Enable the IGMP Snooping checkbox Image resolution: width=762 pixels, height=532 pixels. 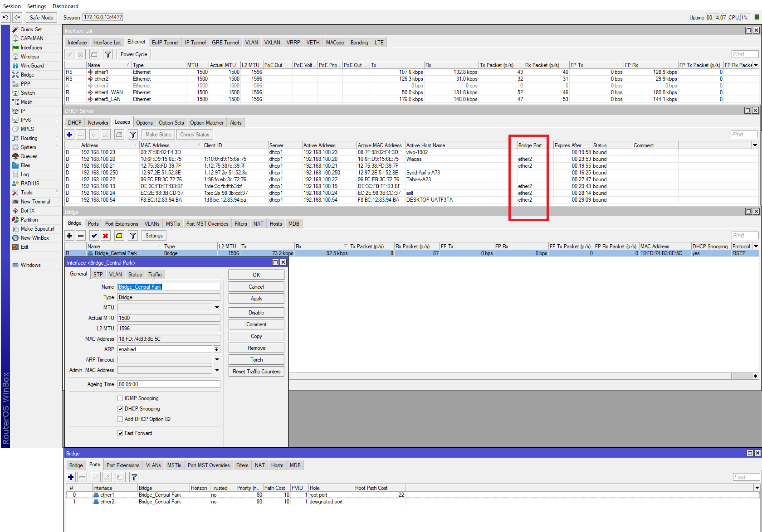(120, 398)
